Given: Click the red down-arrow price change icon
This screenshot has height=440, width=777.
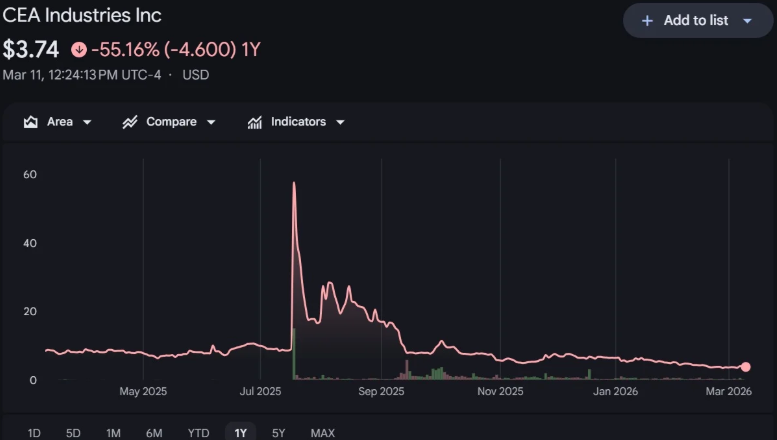Looking at the screenshot, I should point(79,49).
